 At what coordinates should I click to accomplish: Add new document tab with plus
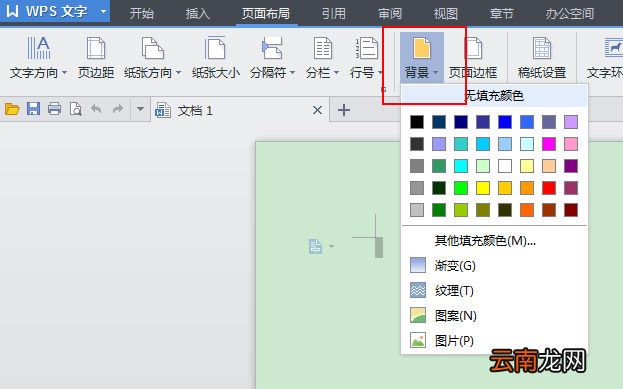(344, 110)
